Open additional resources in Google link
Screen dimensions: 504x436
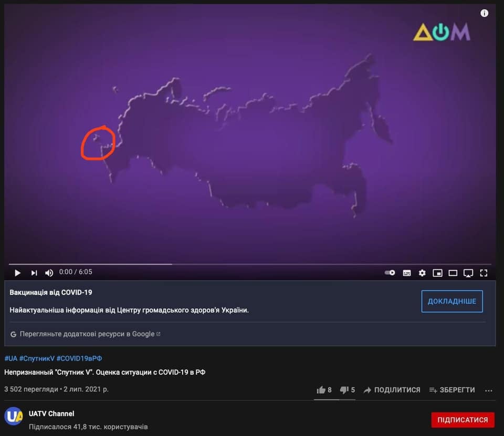tap(87, 334)
